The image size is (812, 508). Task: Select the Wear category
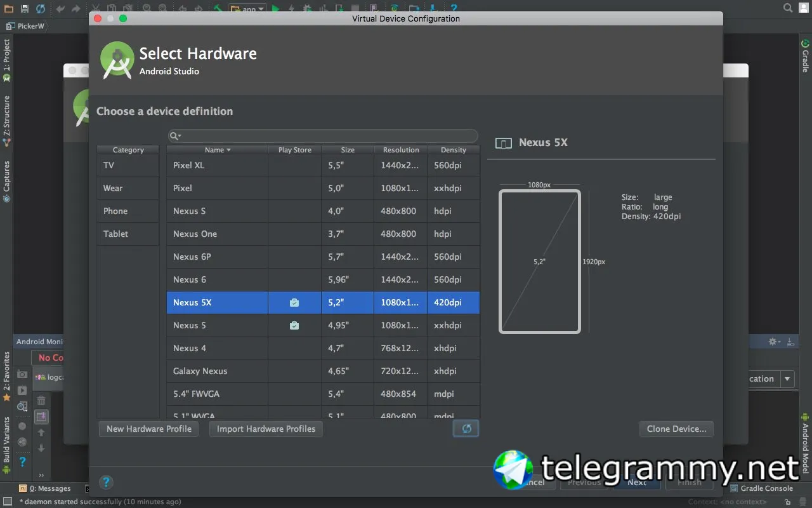point(128,188)
